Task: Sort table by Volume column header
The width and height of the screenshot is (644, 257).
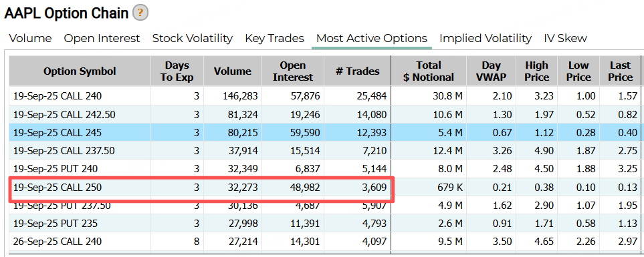Action: click(233, 71)
